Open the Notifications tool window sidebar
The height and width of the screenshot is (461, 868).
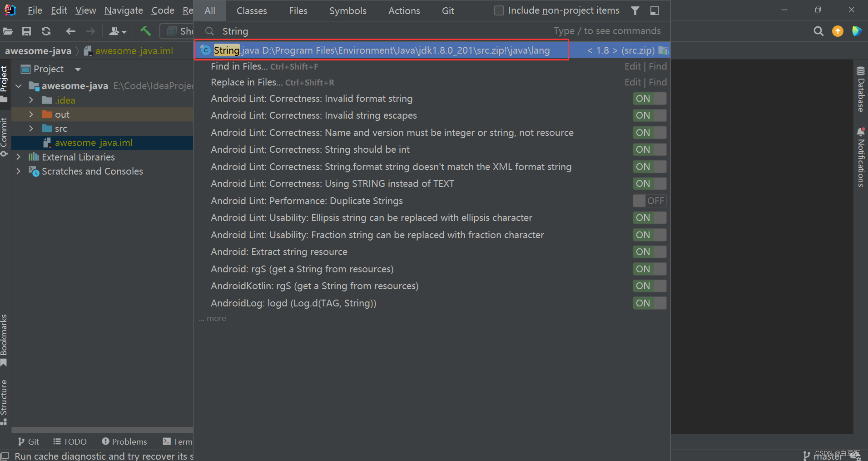click(x=861, y=157)
